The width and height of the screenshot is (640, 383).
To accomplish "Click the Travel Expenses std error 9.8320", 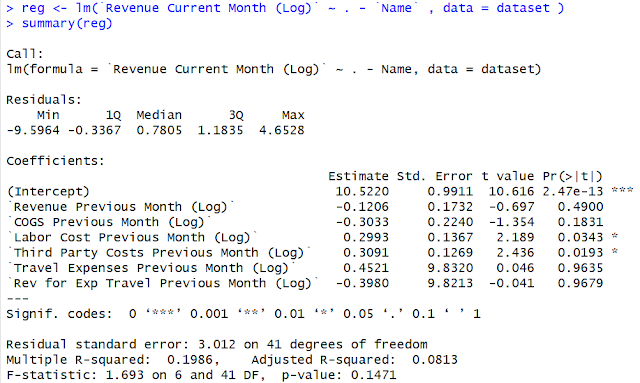I will [450, 268].
